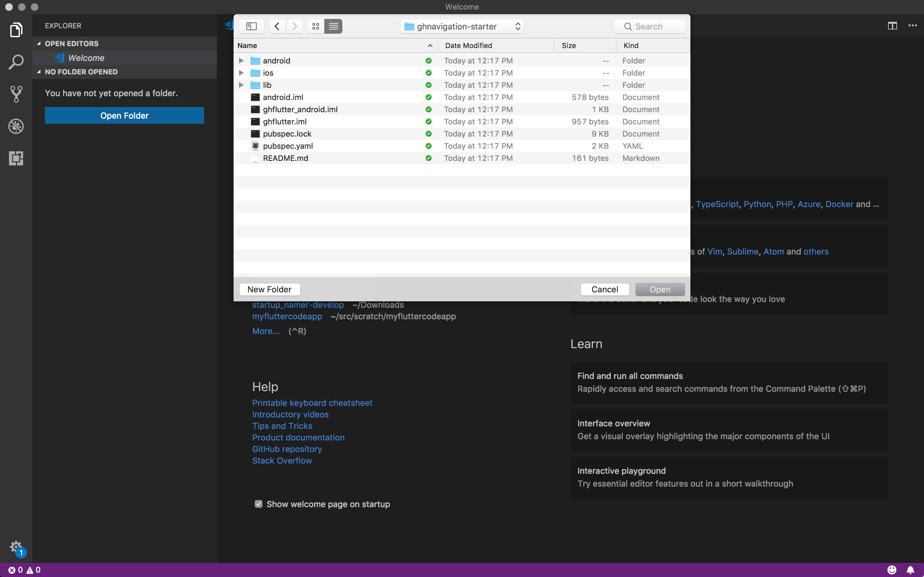924x577 pixels.
Task: Sort files by the Date Modified column
Action: point(468,46)
